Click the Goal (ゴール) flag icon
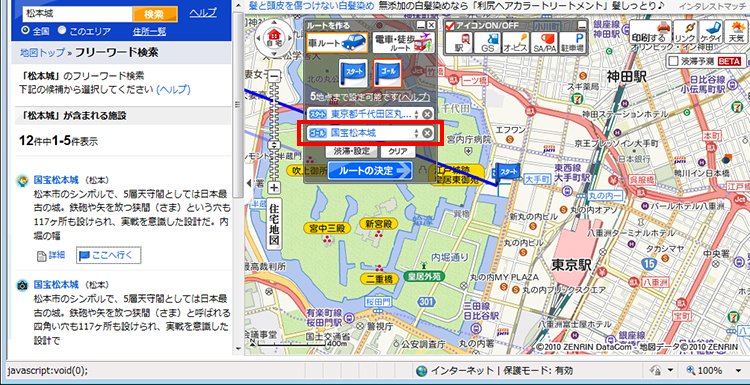 [x=387, y=73]
